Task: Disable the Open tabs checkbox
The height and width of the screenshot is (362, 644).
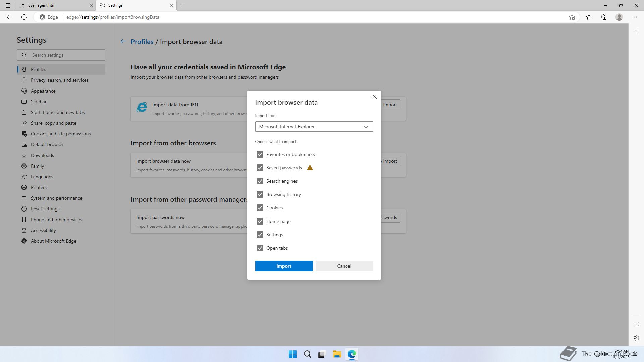Action: click(x=260, y=248)
